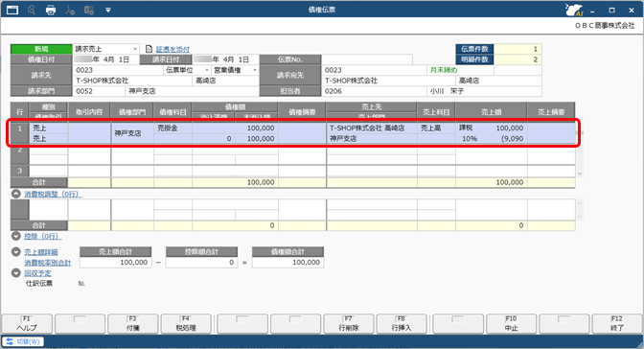Click the F8 行挿入 button
Screen dimensions: 644x349
pos(402,323)
